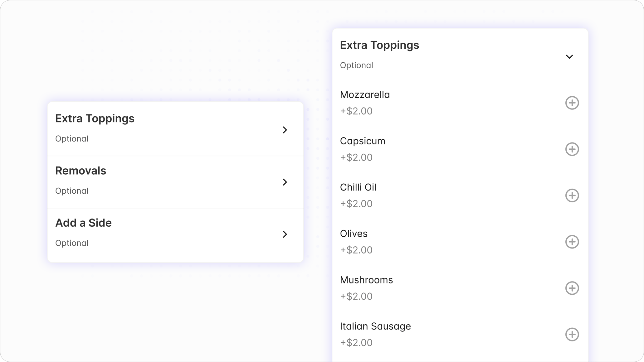Click the Italian Sausage item name
The width and height of the screenshot is (644, 362).
(x=375, y=326)
